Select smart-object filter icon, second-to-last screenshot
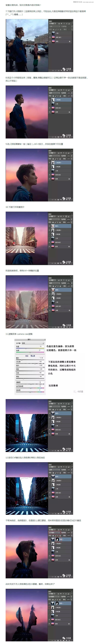Image resolution: width=95 pixels, height=644 pixels. (69, 530)
